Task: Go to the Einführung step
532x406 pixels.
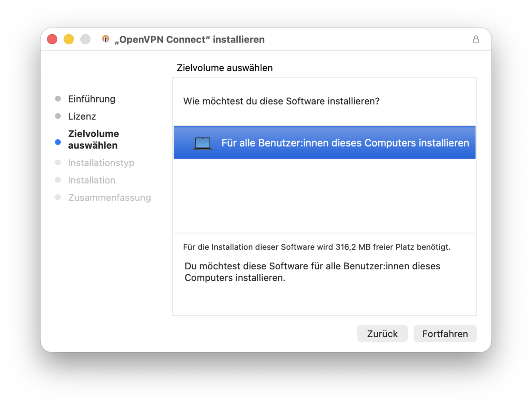Action: click(91, 99)
